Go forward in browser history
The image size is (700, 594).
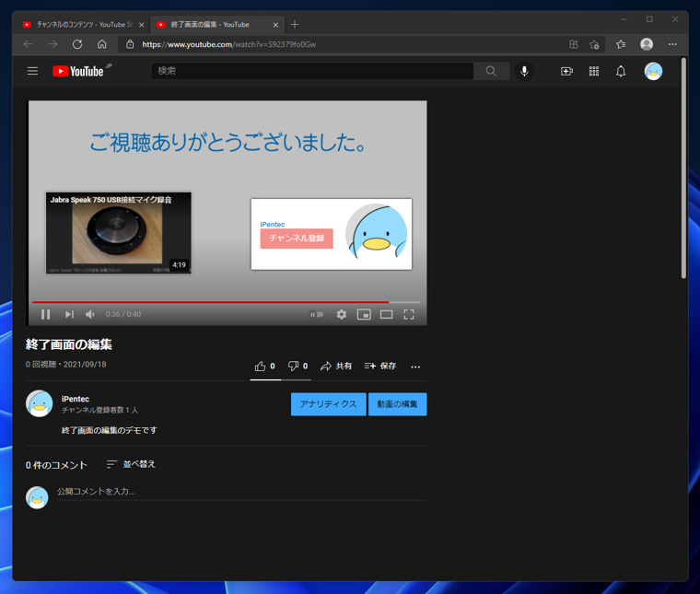pos(52,44)
